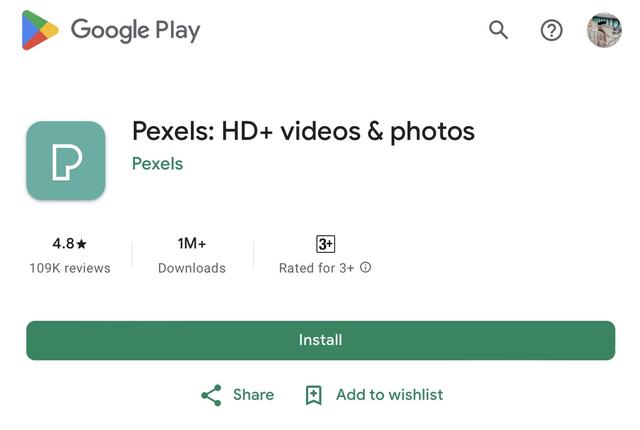Click the Google Play wordmark
The height and width of the screenshot is (430, 640).
coord(136,30)
